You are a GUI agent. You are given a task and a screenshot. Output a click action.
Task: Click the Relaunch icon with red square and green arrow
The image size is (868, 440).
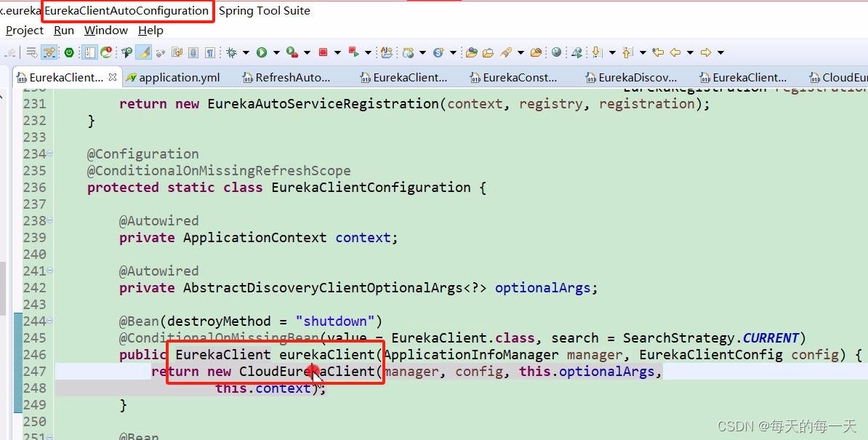[354, 52]
